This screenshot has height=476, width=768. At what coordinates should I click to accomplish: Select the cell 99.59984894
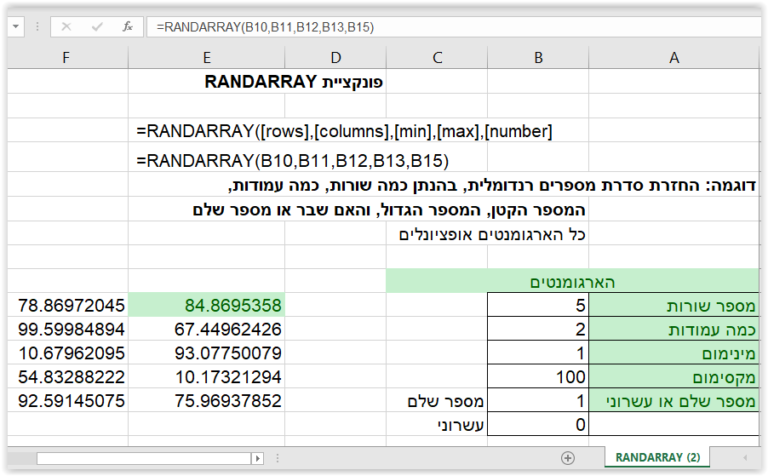pos(68,329)
